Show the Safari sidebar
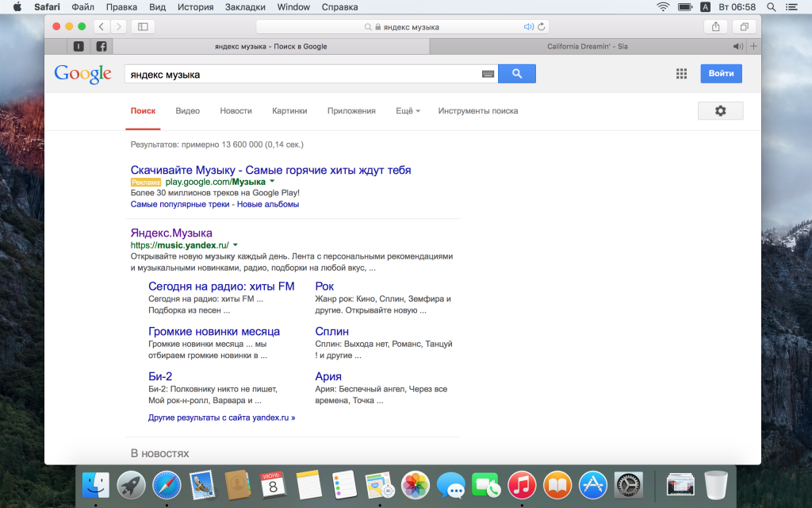The height and width of the screenshot is (508, 812). [143, 26]
